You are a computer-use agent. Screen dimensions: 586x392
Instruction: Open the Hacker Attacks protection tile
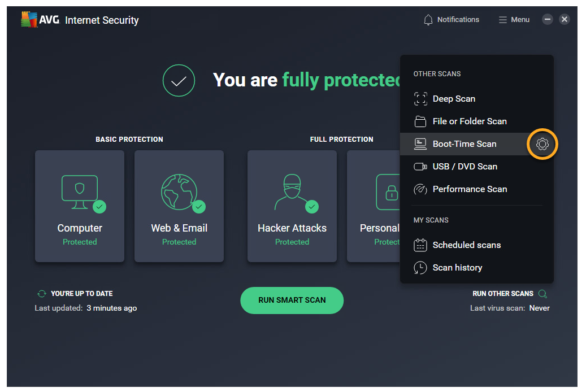pos(292,206)
